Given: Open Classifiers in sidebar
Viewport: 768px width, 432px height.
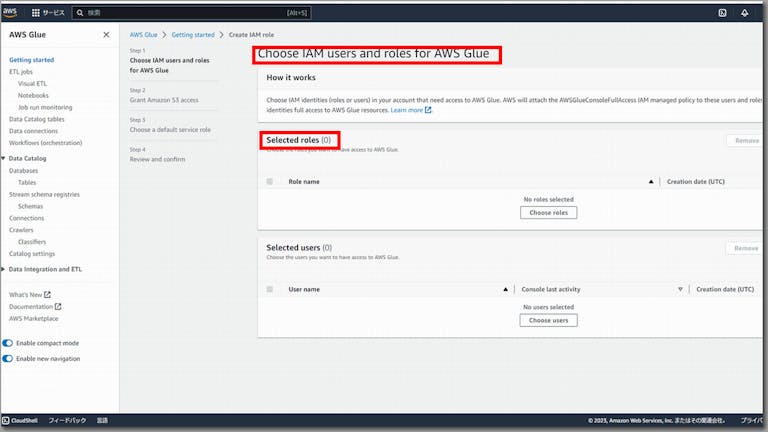Looking at the screenshot, I should point(32,242).
